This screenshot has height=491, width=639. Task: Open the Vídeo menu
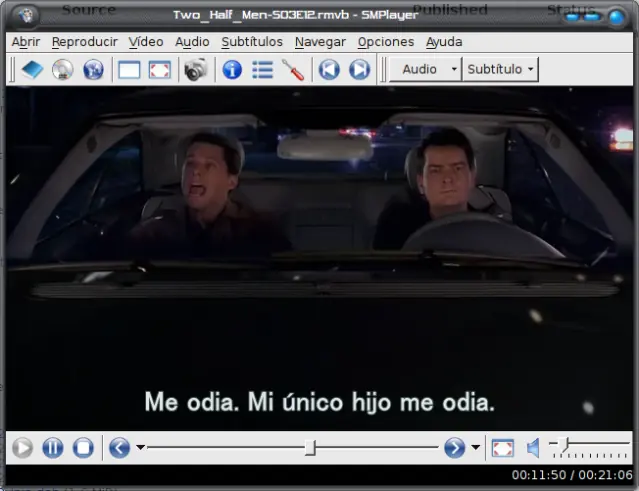[146, 42]
